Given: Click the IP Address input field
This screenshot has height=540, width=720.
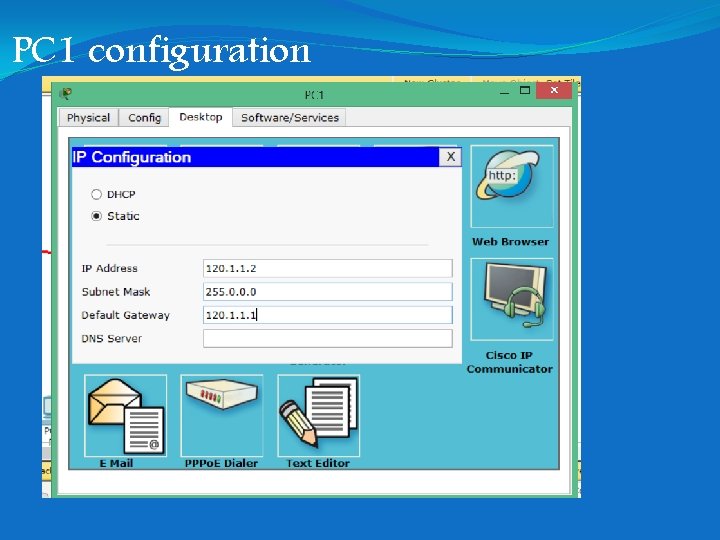Looking at the screenshot, I should tap(327, 268).
